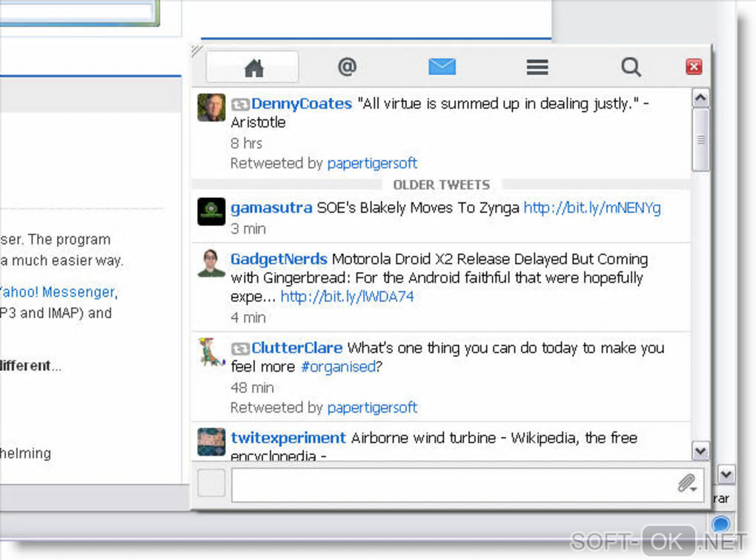
Task: Click twitexperiment avatar image
Action: (211, 441)
